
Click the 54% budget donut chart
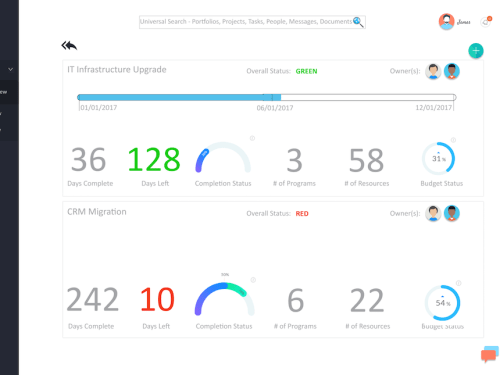pyautogui.click(x=442, y=303)
